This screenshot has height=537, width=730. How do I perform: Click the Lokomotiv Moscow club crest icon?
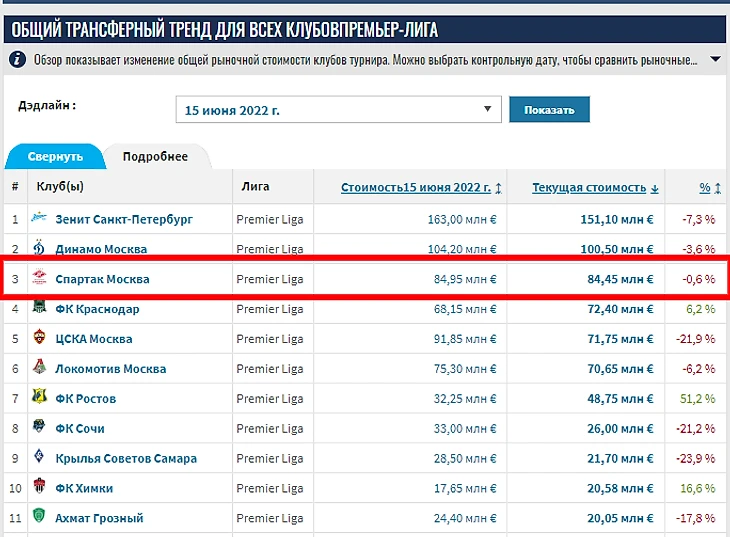39,369
